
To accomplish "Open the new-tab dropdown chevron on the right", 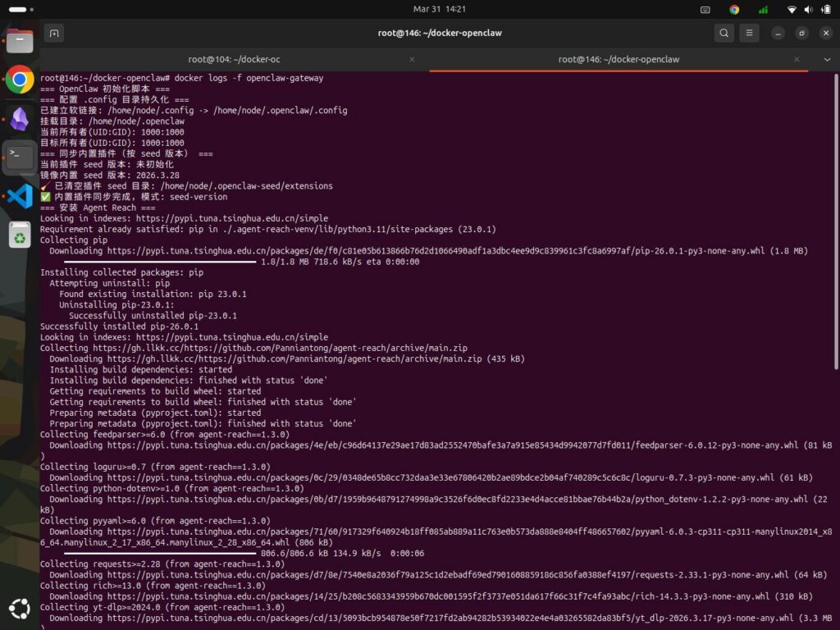I will tap(827, 59).
